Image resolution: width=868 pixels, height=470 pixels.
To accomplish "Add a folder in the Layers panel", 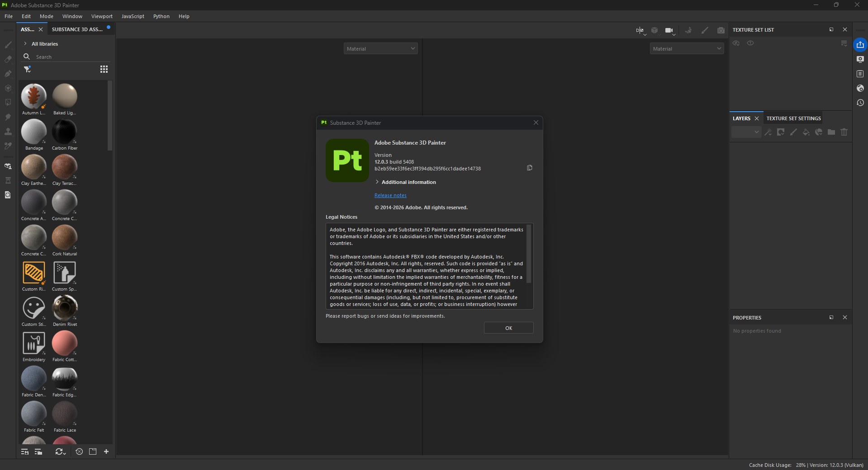I will pyautogui.click(x=831, y=132).
